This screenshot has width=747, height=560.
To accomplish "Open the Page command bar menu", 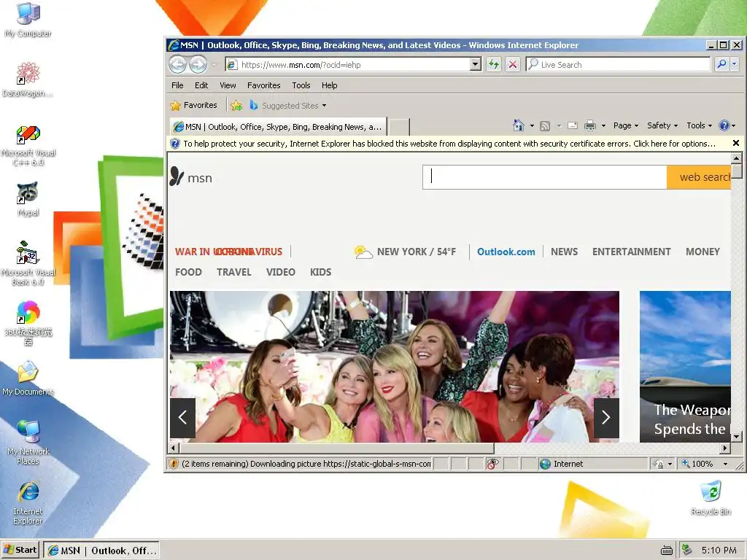I will tap(625, 125).
